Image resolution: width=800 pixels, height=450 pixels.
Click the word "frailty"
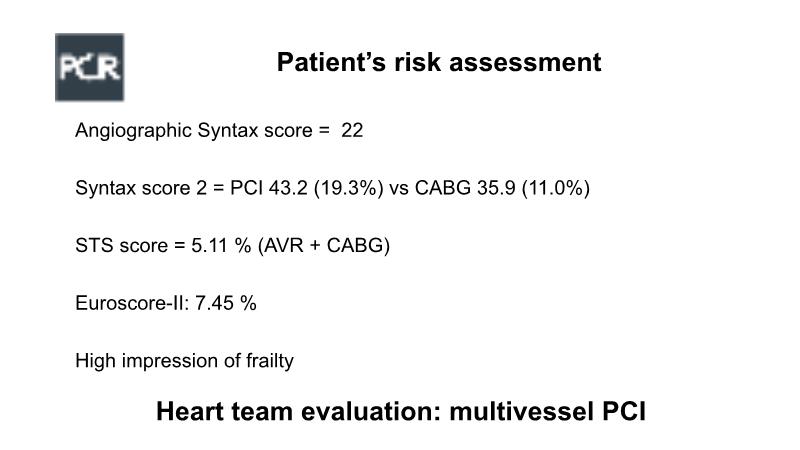269,361
